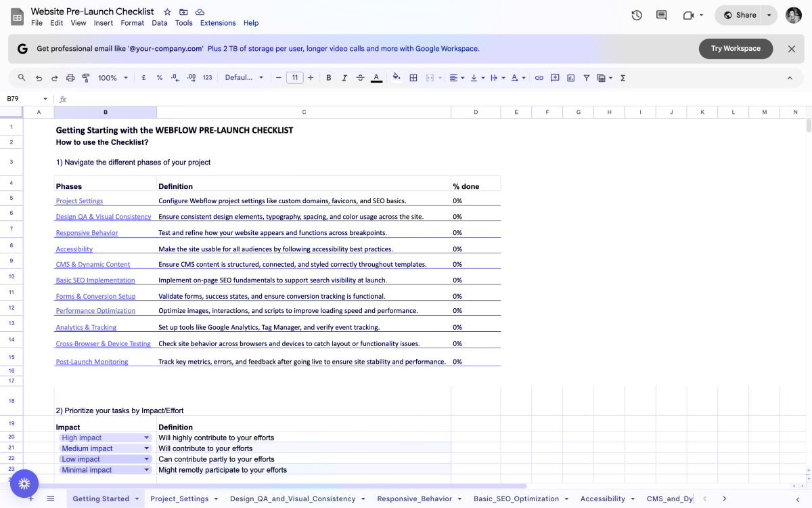Insert a comment from toolbar

pos(555,78)
